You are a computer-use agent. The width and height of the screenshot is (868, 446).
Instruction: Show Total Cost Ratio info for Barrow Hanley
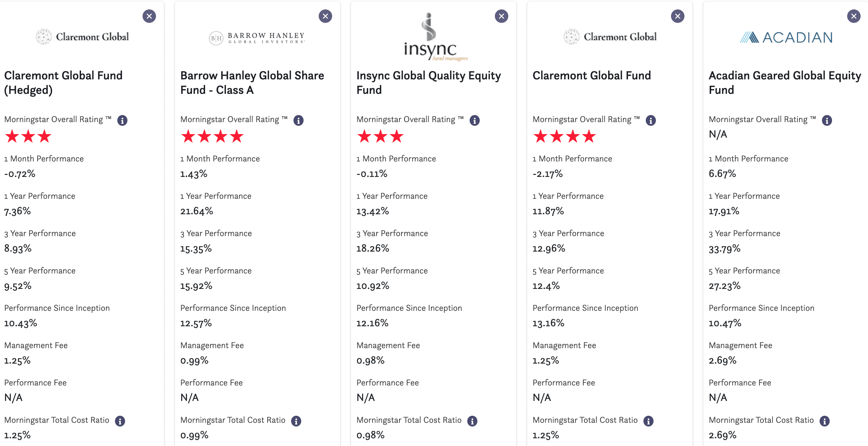(x=296, y=421)
